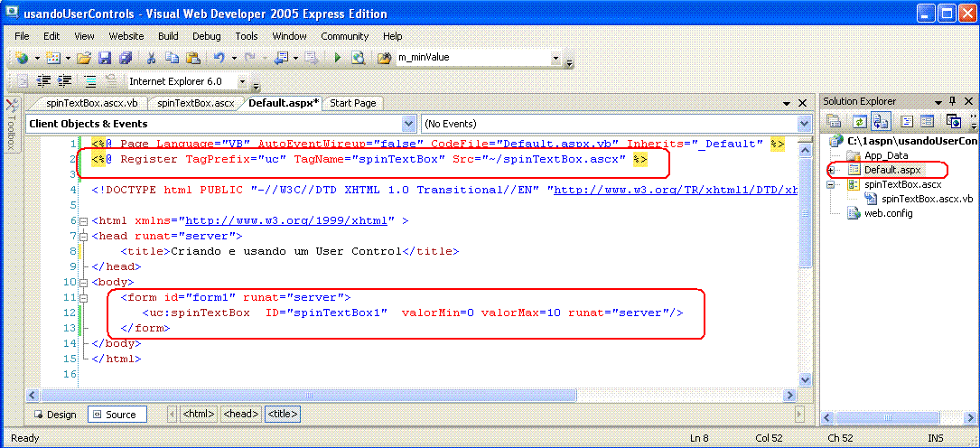Screen dimensions: 980x448
Task: Open the Solution Explorer window position dropdown
Action: tap(938, 102)
